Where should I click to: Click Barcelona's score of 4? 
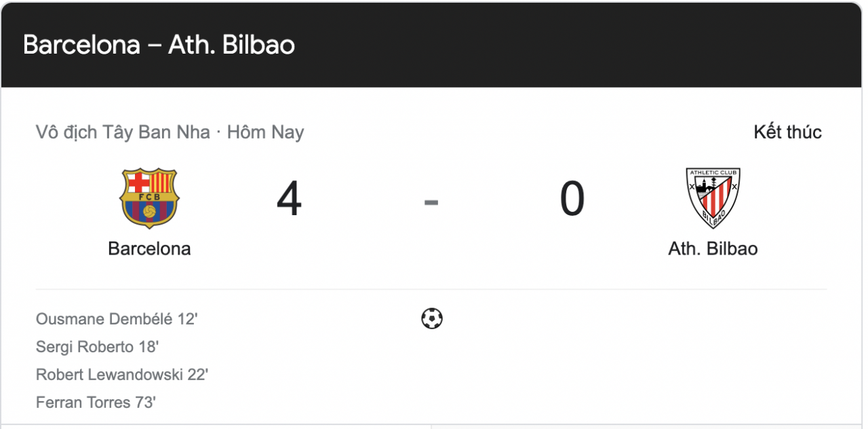click(290, 199)
